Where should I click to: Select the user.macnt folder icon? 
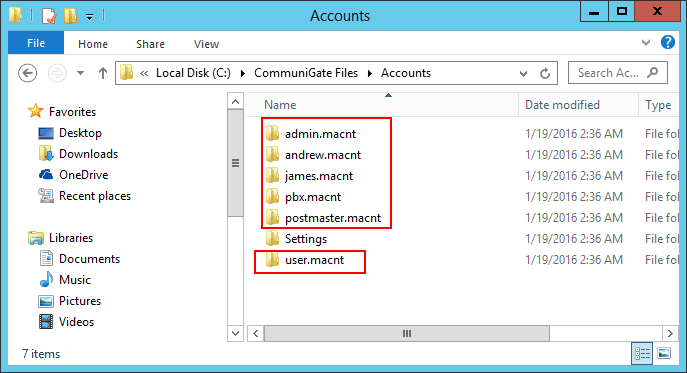point(272,260)
